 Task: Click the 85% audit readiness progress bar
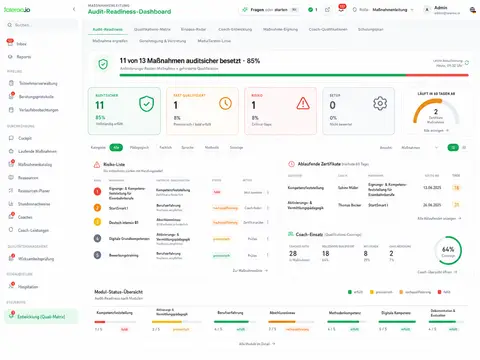(294, 75)
